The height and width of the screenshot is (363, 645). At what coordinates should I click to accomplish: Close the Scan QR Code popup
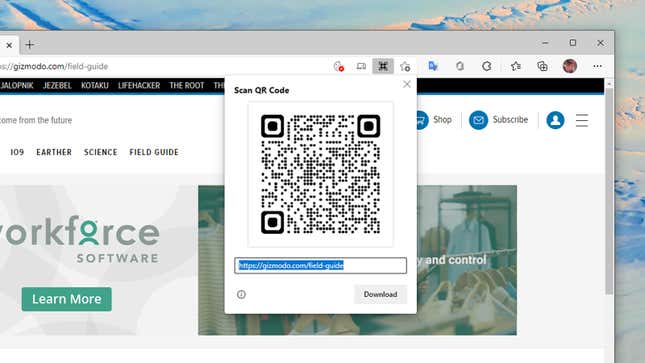pyautogui.click(x=407, y=84)
